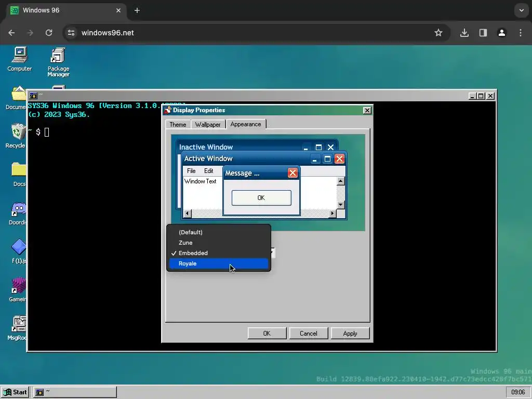Toggle the browser side panel icon

click(x=483, y=33)
